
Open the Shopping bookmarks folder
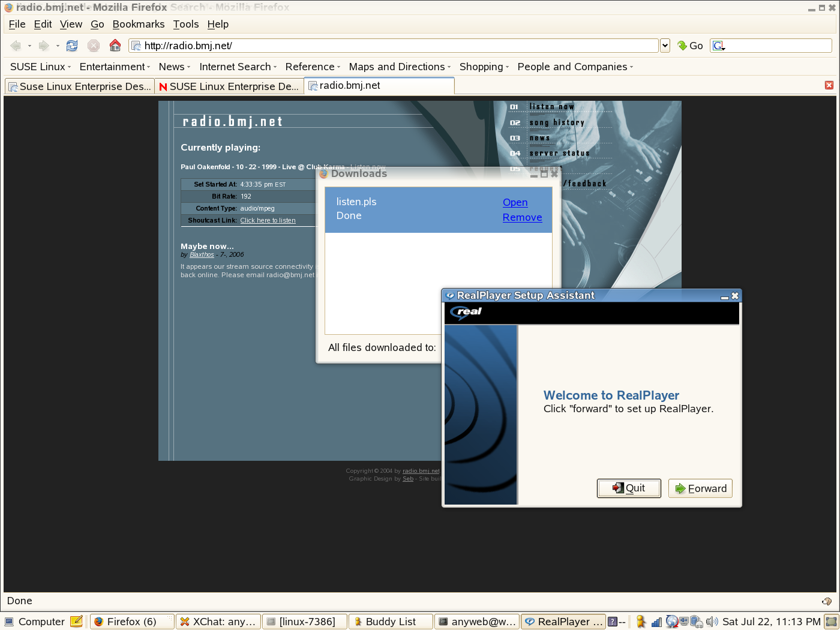tap(484, 67)
